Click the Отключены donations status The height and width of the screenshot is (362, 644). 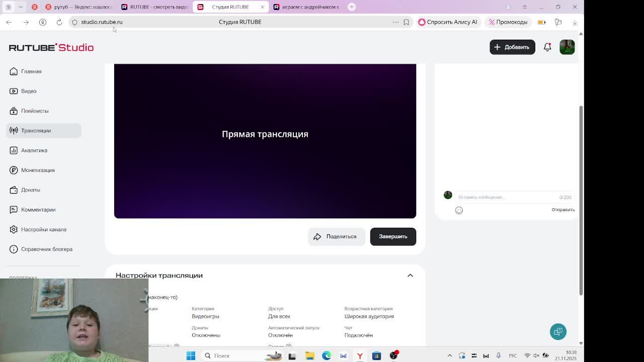pos(206,335)
